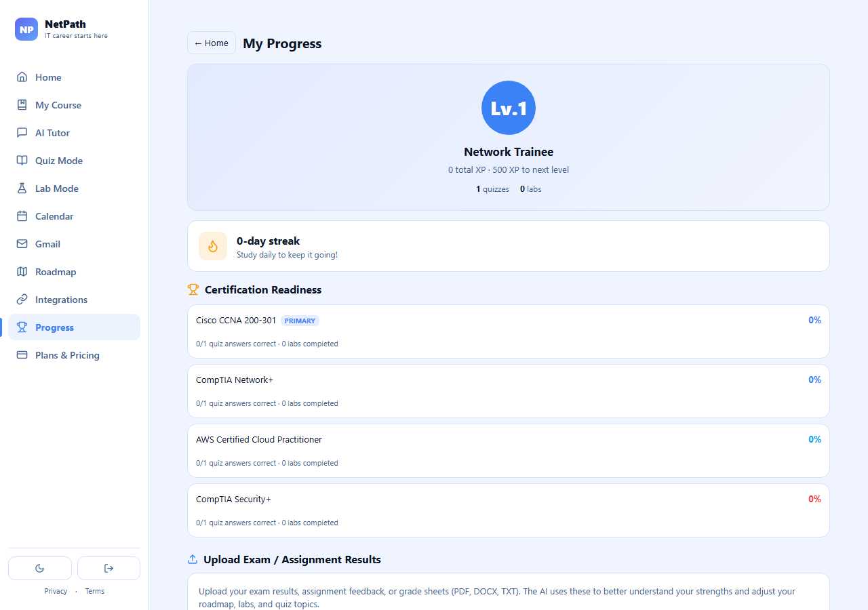Open My Course in the sidebar

coord(74,105)
